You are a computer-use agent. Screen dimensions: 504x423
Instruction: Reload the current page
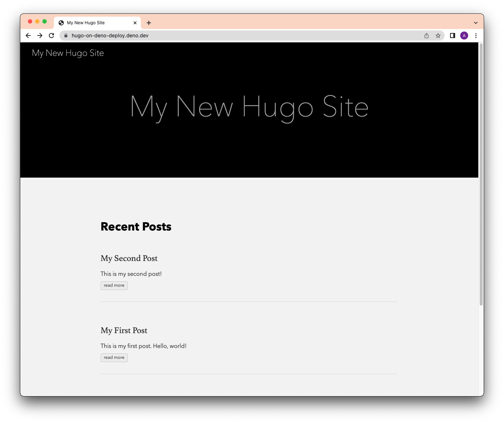coord(51,36)
